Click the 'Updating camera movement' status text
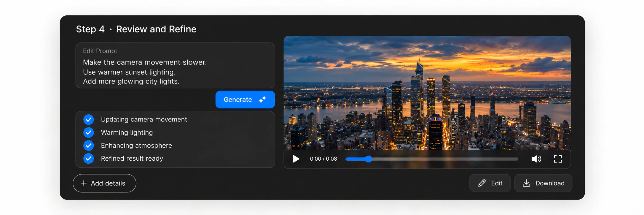 (144, 119)
